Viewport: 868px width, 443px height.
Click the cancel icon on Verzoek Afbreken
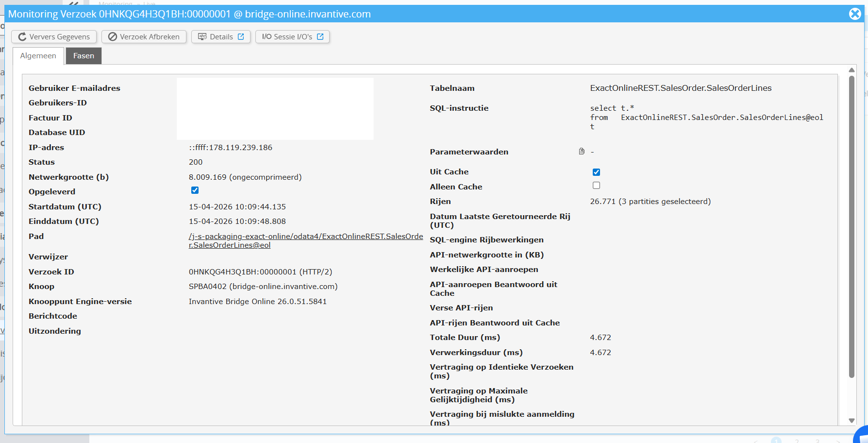click(113, 37)
